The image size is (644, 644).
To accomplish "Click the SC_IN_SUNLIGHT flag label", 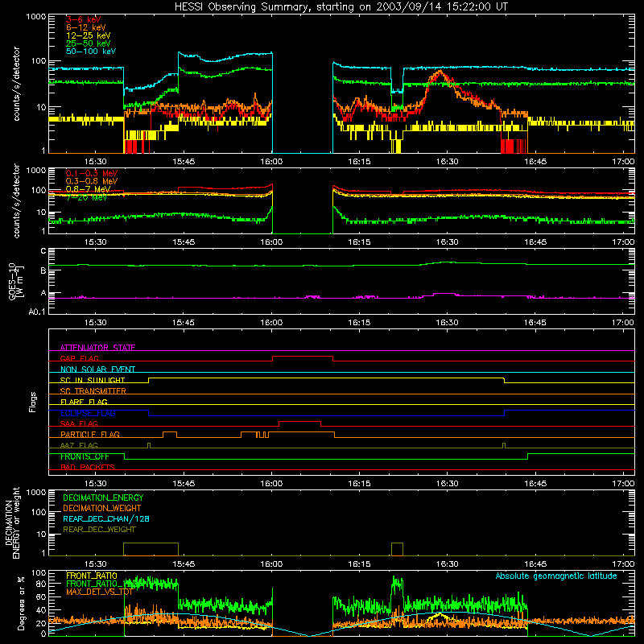I will [93, 380].
